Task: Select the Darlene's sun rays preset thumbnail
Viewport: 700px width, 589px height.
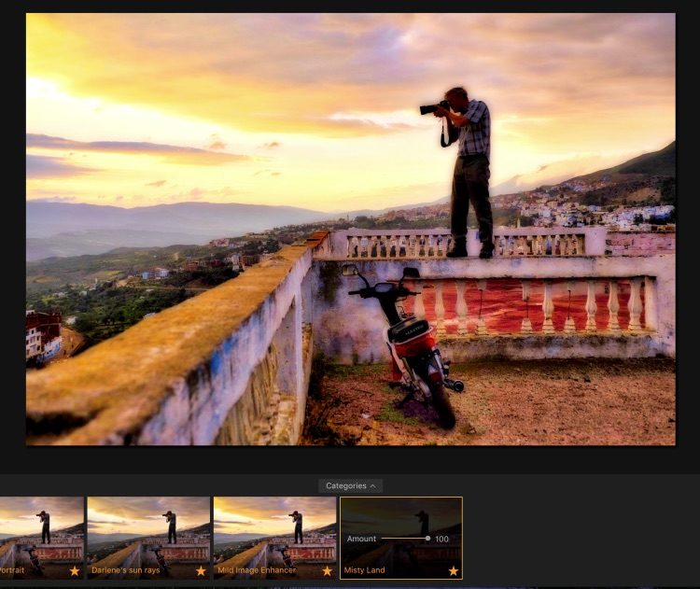Action: pos(148,538)
